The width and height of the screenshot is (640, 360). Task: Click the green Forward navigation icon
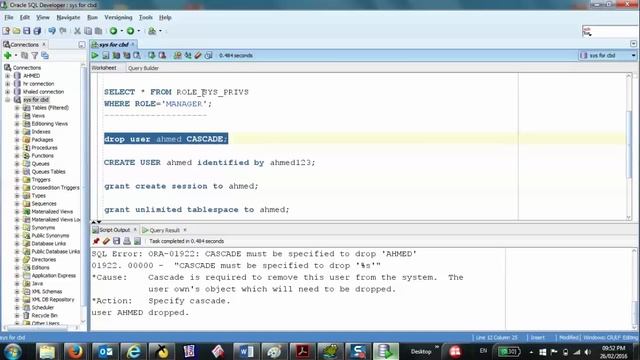pos(131,31)
